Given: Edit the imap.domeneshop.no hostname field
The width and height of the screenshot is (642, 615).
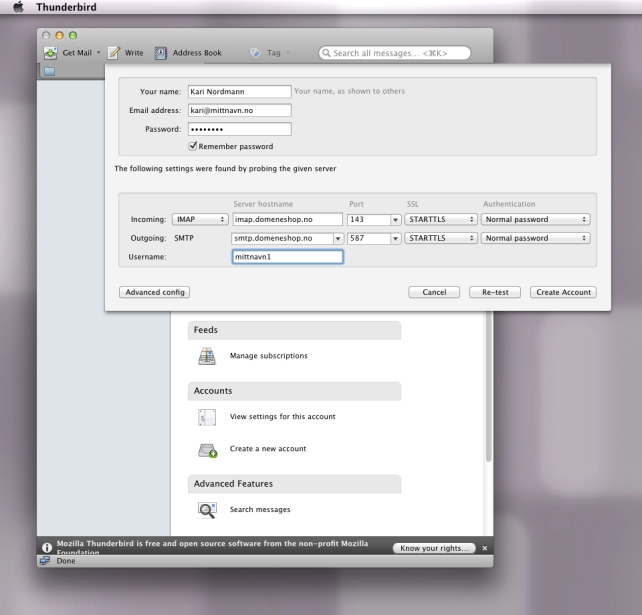Looking at the screenshot, I should pyautogui.click(x=287, y=219).
